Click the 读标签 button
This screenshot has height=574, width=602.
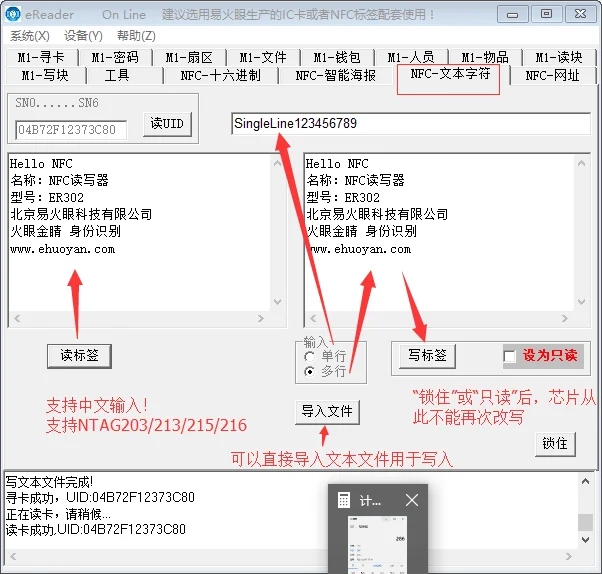79,356
